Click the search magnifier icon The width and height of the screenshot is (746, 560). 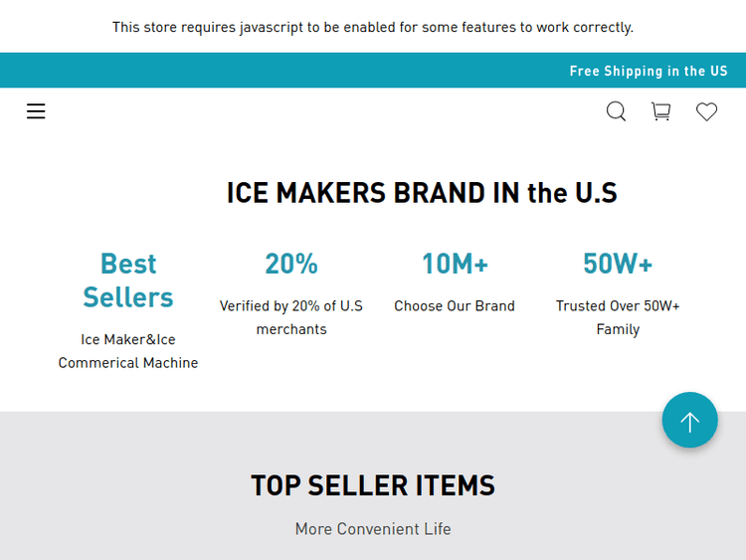617,111
